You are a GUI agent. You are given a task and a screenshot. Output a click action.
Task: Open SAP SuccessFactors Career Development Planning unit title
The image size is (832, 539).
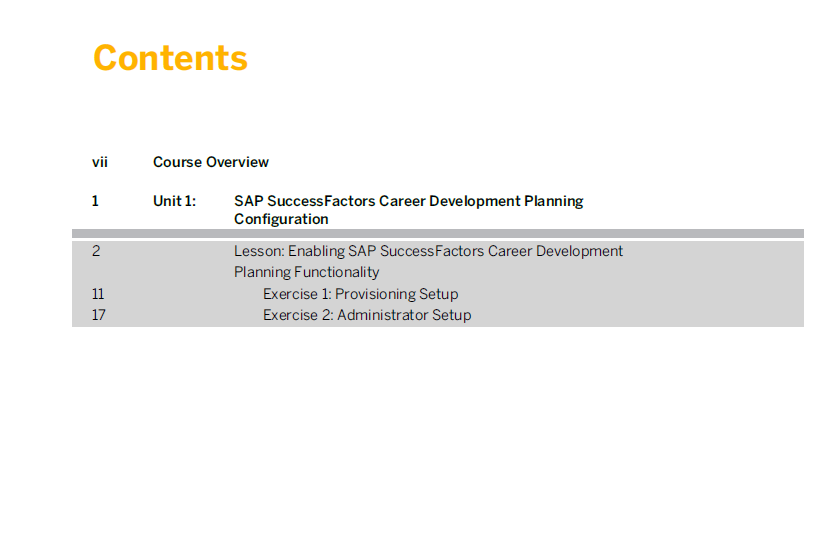click(409, 202)
